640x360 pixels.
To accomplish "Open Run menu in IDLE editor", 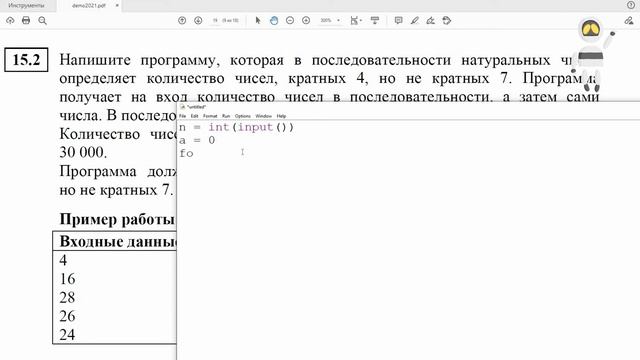I will (226, 116).
